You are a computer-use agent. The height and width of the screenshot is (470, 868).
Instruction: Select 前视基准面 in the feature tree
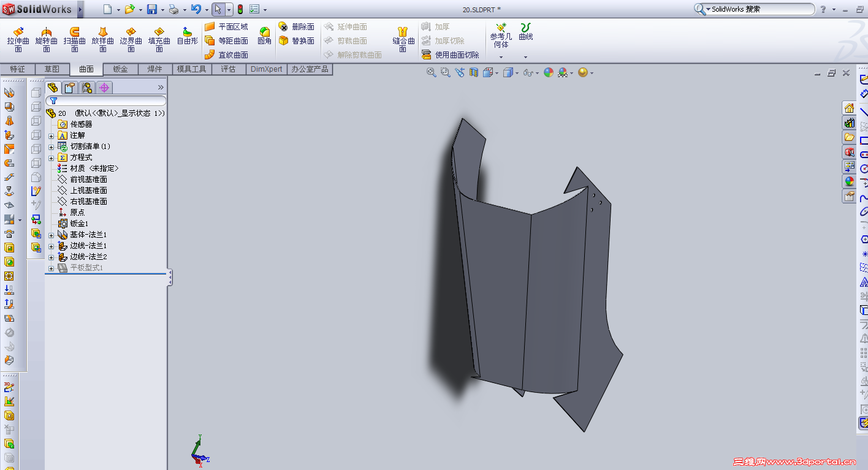[x=82, y=180]
